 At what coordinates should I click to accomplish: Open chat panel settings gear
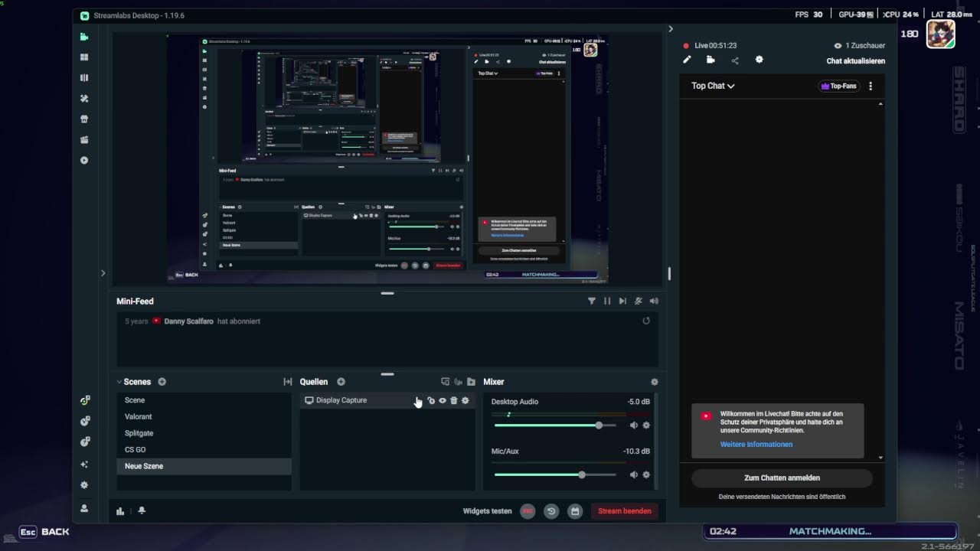click(759, 60)
